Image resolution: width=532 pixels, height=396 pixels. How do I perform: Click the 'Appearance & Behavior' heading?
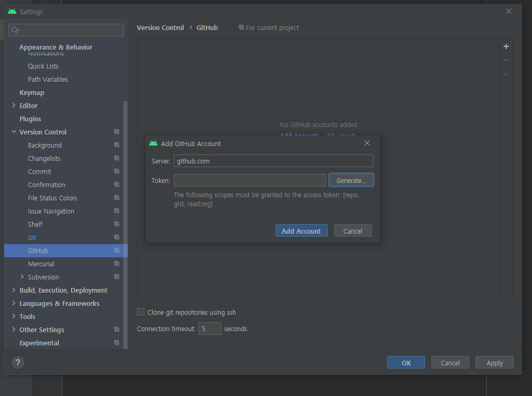click(56, 47)
